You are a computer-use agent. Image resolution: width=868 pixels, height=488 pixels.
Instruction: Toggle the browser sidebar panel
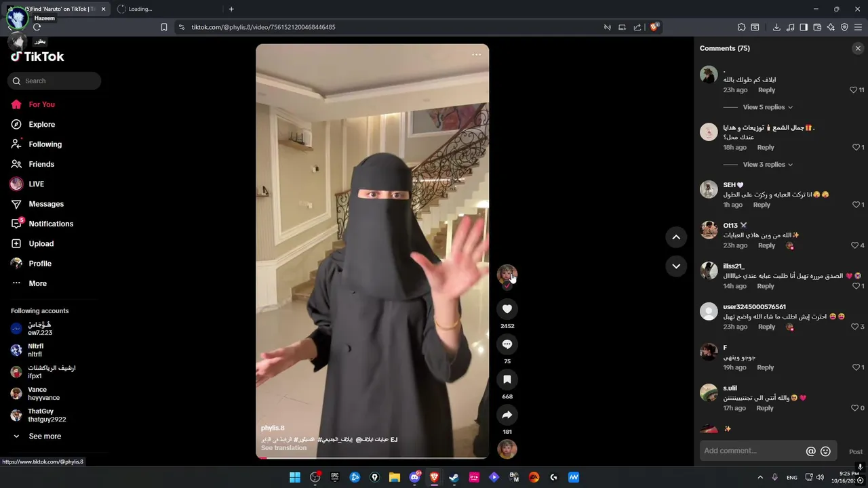tap(804, 27)
